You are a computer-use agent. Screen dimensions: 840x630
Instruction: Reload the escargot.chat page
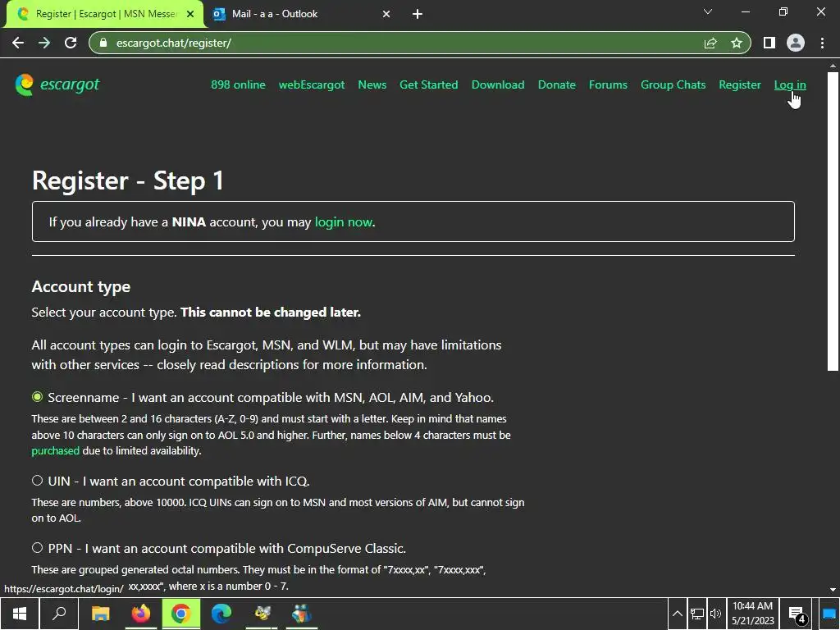(71, 43)
